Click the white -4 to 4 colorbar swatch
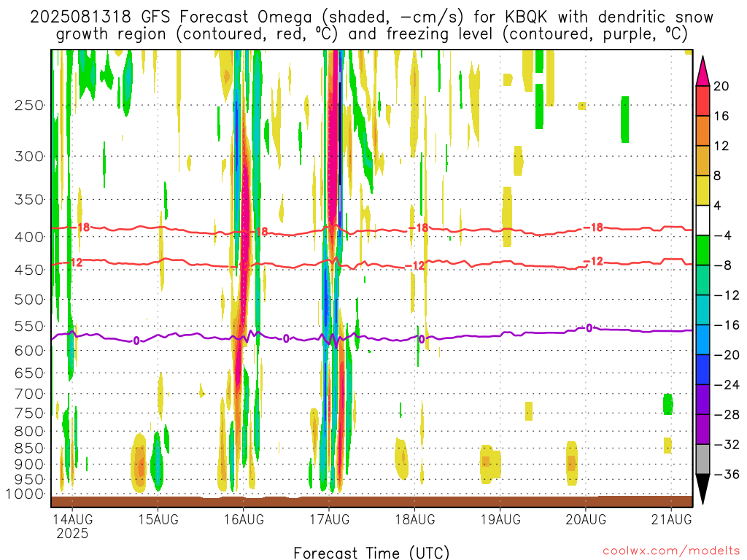Viewport: 747px width, 560px height. point(703,220)
